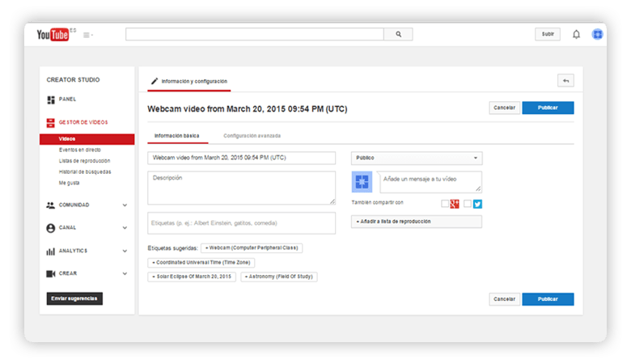The image size is (631, 364).
Task: Click the Subir upload button
Action: click(x=548, y=34)
